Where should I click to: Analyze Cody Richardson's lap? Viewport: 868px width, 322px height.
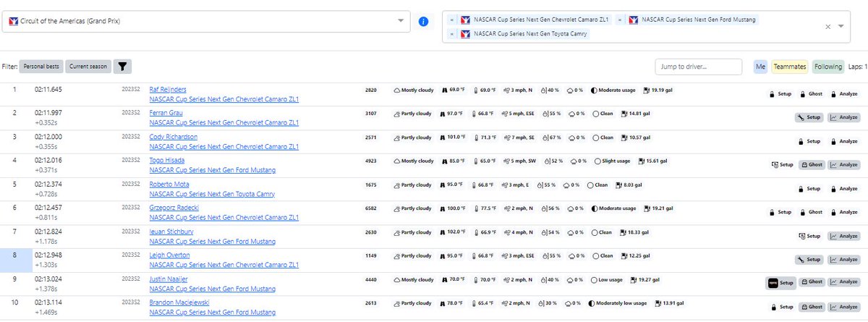pyautogui.click(x=843, y=140)
